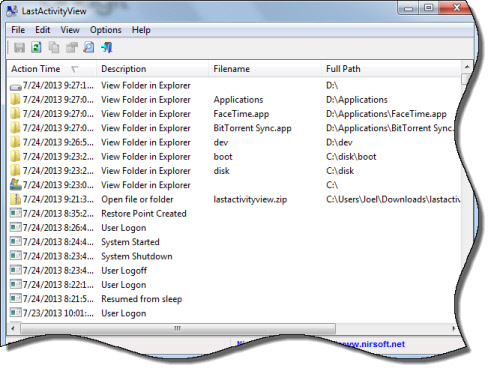The height and width of the screenshot is (371, 491).
Task: Select the lastactivityview.zip filename cell
Action: 250,199
